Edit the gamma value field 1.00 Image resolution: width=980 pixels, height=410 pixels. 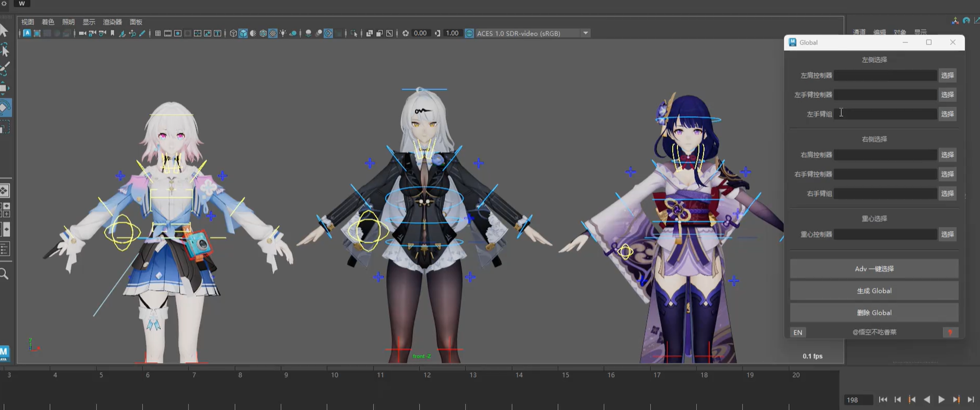point(452,33)
